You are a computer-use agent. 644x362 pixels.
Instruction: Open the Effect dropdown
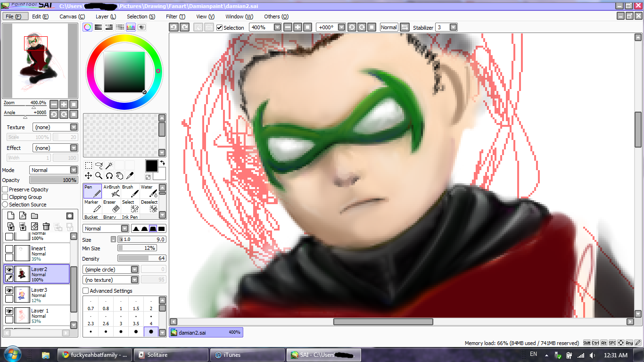pos(55,148)
